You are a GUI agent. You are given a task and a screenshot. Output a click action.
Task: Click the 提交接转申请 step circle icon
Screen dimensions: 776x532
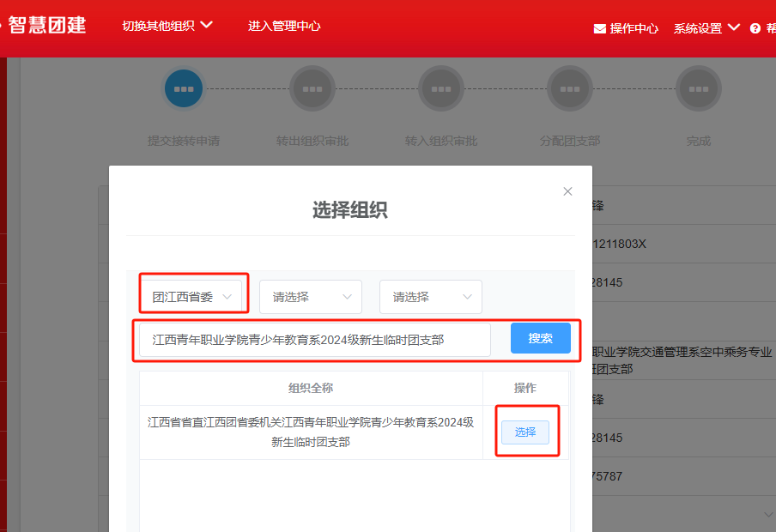(184, 88)
